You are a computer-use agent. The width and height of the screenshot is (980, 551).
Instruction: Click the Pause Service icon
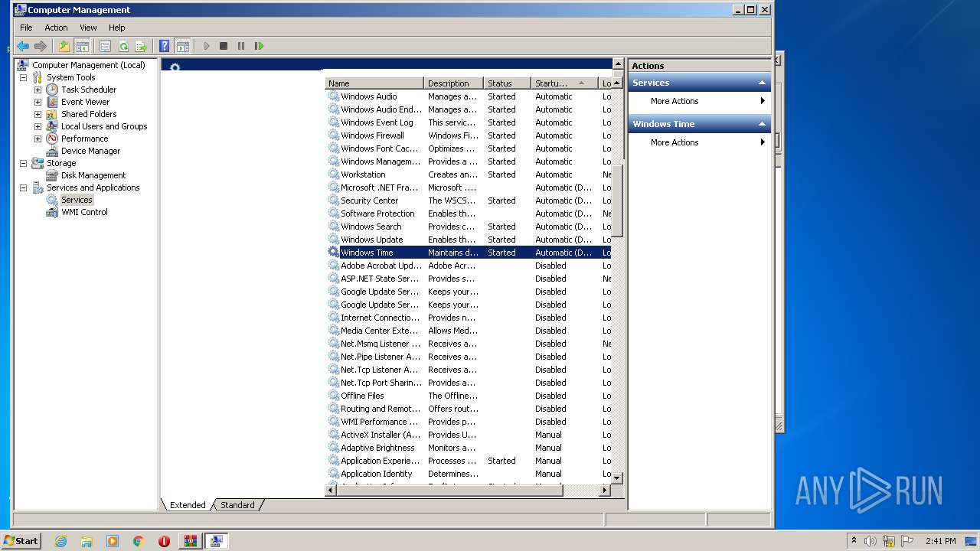[241, 46]
